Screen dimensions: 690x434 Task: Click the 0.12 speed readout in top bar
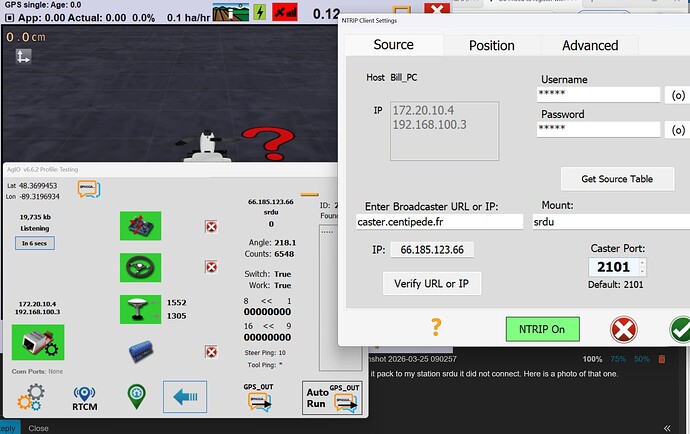(x=326, y=14)
